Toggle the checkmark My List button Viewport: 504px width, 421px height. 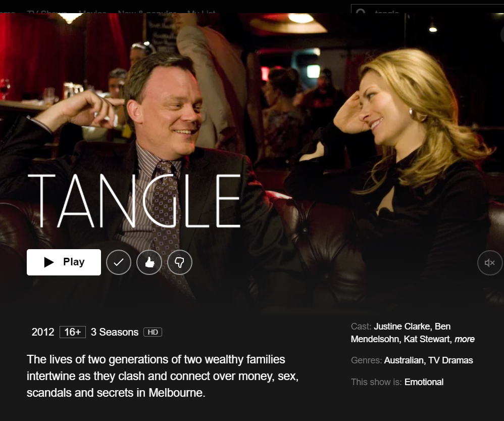119,262
